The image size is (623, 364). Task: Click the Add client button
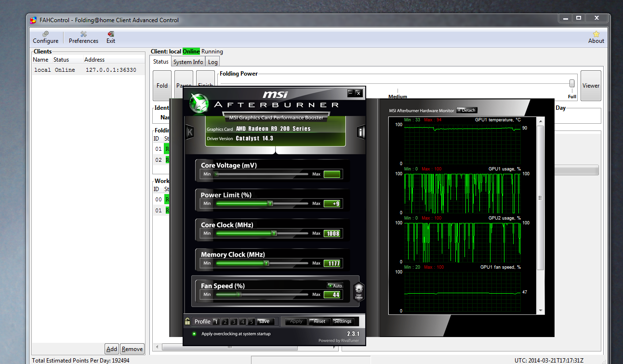click(112, 349)
